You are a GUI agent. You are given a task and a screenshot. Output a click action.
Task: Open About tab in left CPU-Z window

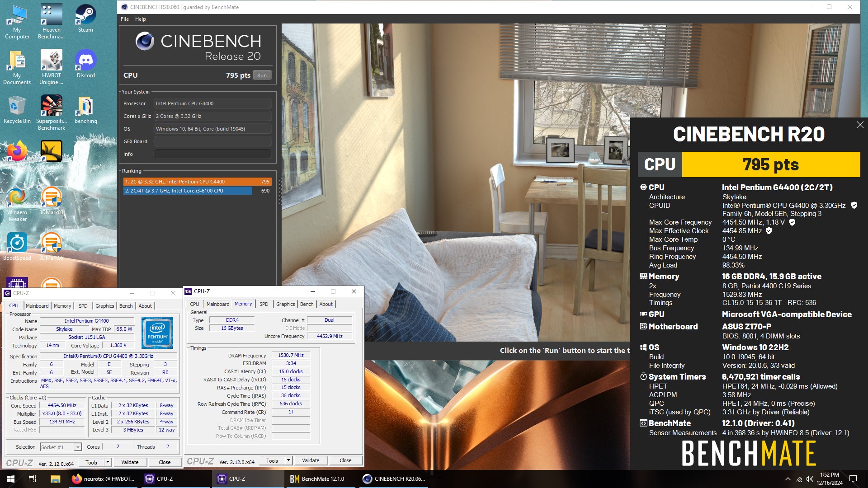145,306
